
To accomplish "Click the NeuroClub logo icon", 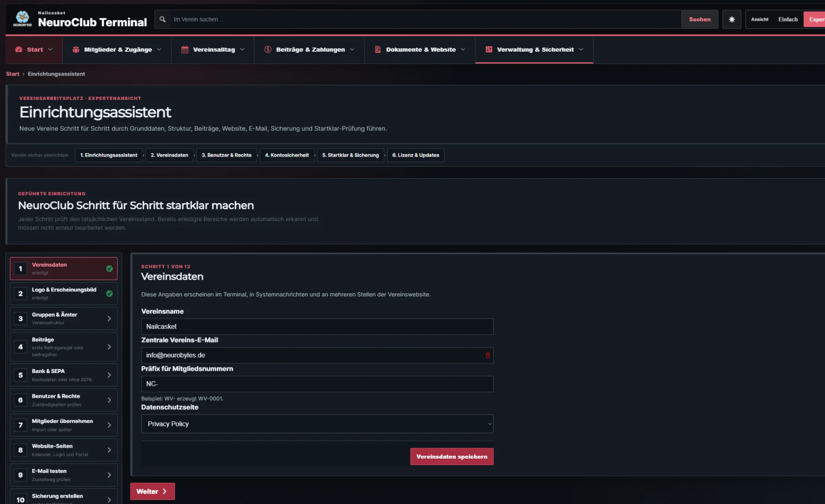I will pyautogui.click(x=22, y=18).
